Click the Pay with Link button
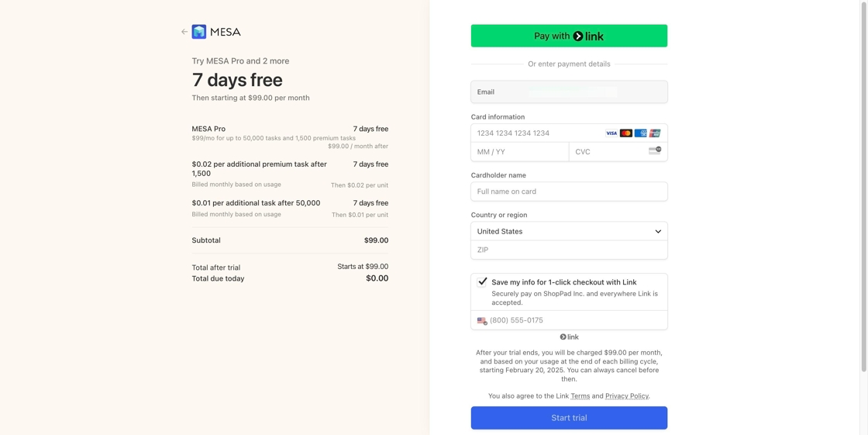 click(x=569, y=36)
